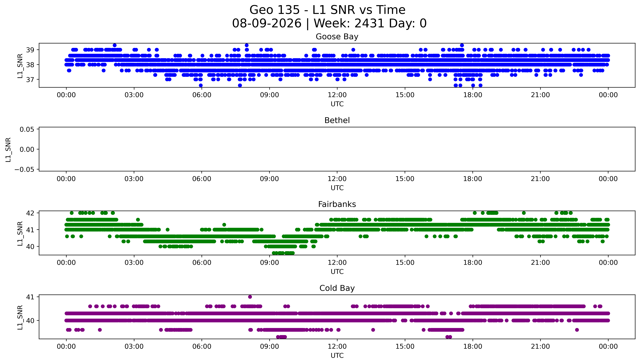640x364 pixels.
Task: Click the 21:00 tick label under Cold Bay plot
Action: tap(540, 346)
